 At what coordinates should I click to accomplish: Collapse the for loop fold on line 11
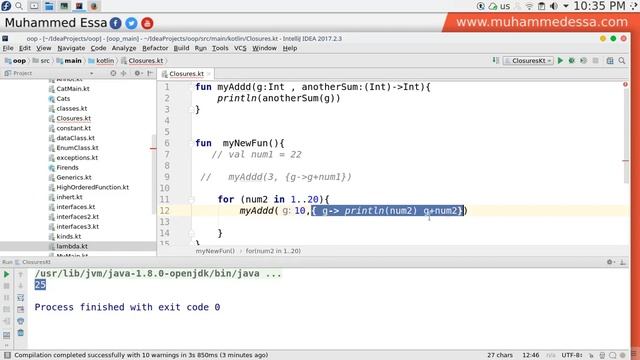(x=191, y=200)
